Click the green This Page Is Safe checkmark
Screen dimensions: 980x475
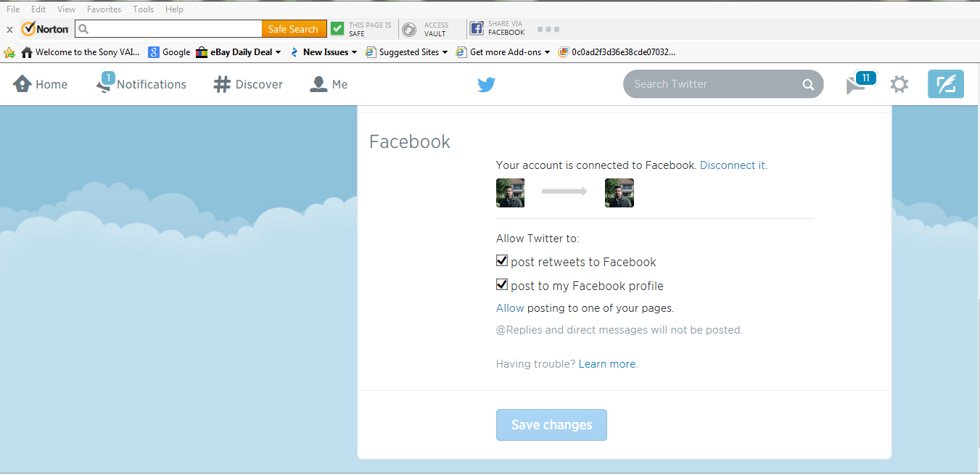click(337, 28)
